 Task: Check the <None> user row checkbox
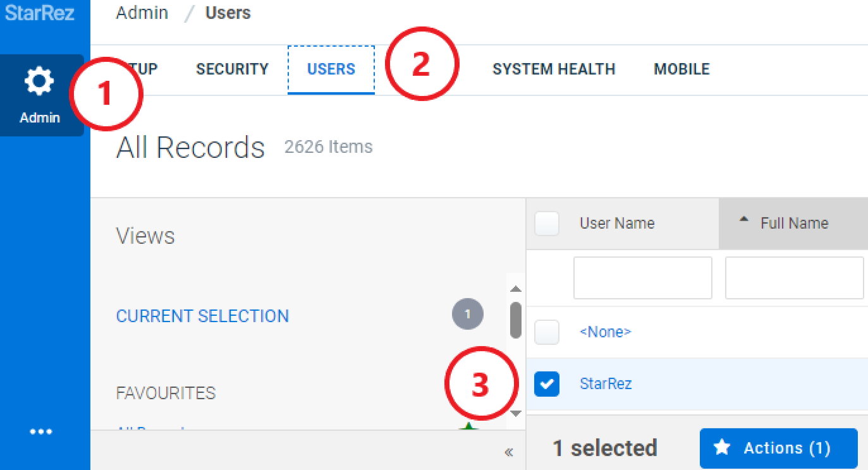pos(547,332)
